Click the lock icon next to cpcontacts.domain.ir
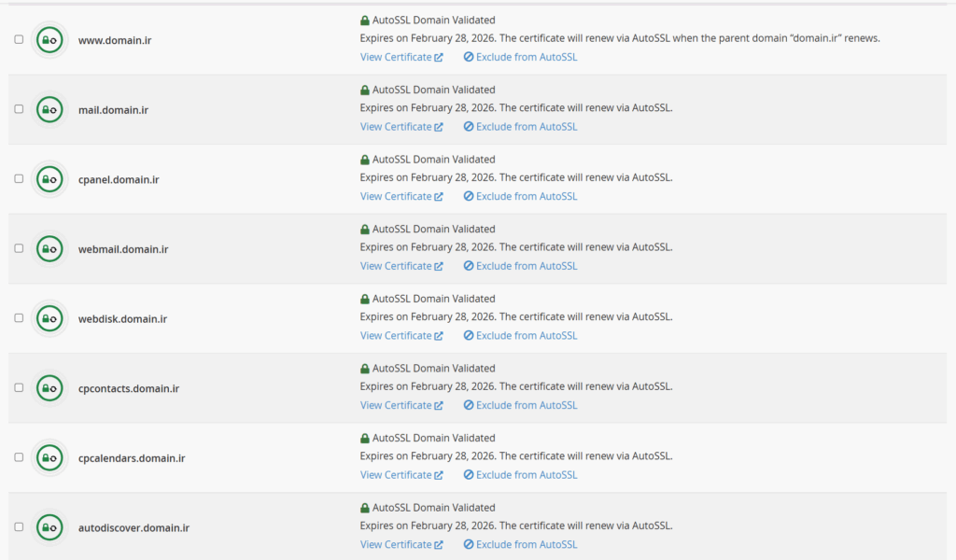The image size is (956, 560). pyautogui.click(x=49, y=387)
